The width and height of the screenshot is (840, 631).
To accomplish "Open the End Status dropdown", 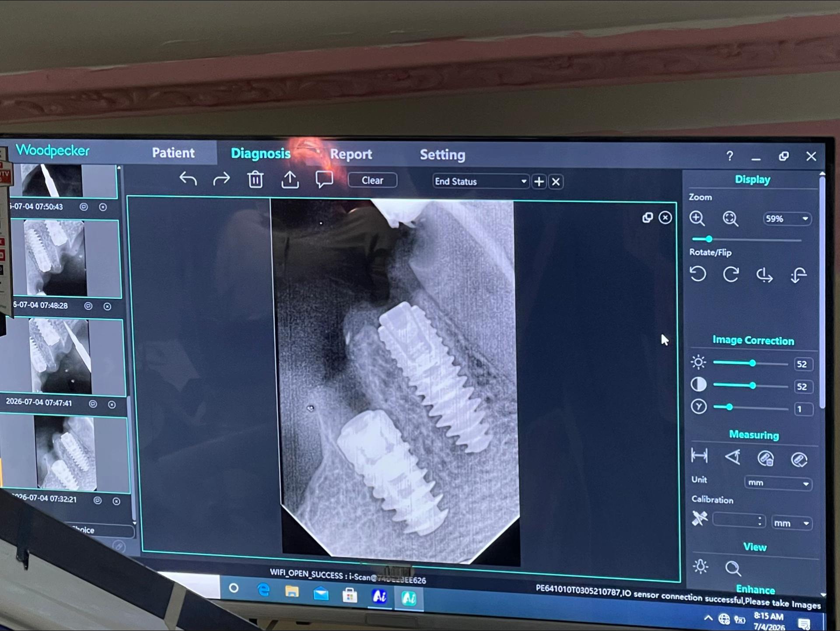I will click(x=480, y=181).
